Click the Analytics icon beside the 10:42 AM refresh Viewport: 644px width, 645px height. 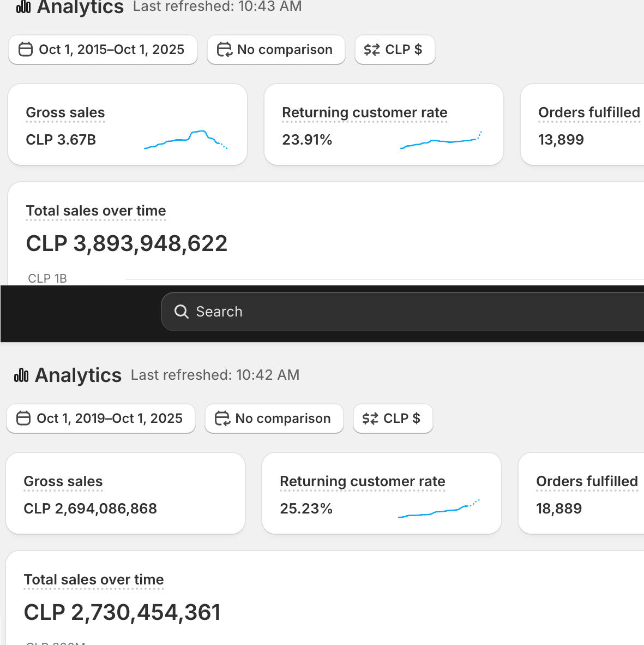(x=21, y=375)
